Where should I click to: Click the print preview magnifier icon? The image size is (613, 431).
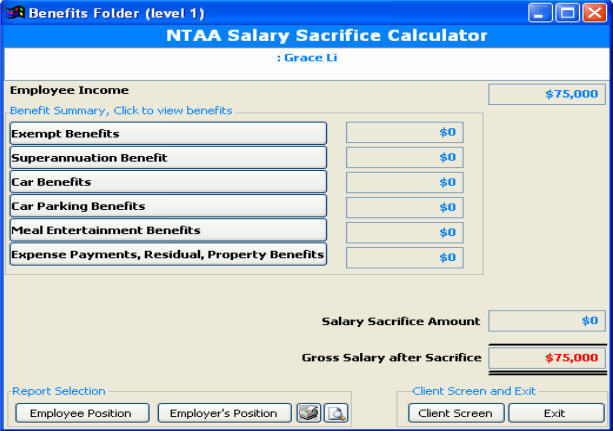click(335, 413)
